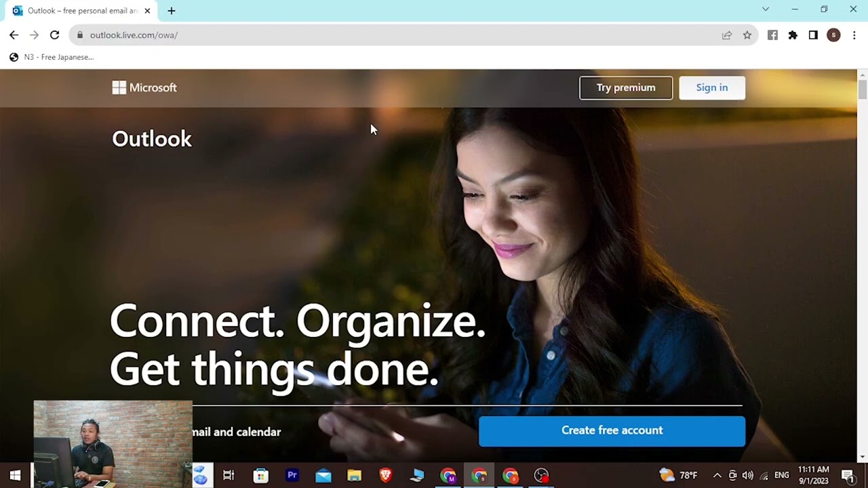Open the notification center icon
The image size is (868, 488).
(848, 475)
